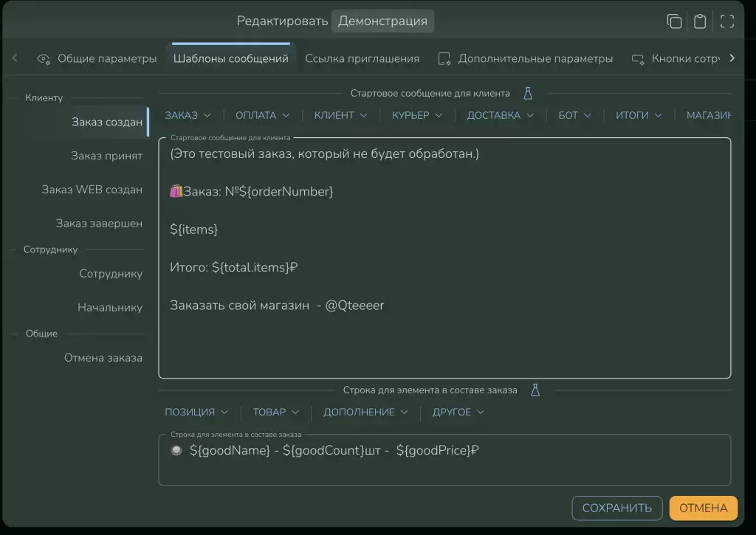This screenshot has height=535, width=756.
Task: Select Заказ создан template
Action: click(106, 122)
